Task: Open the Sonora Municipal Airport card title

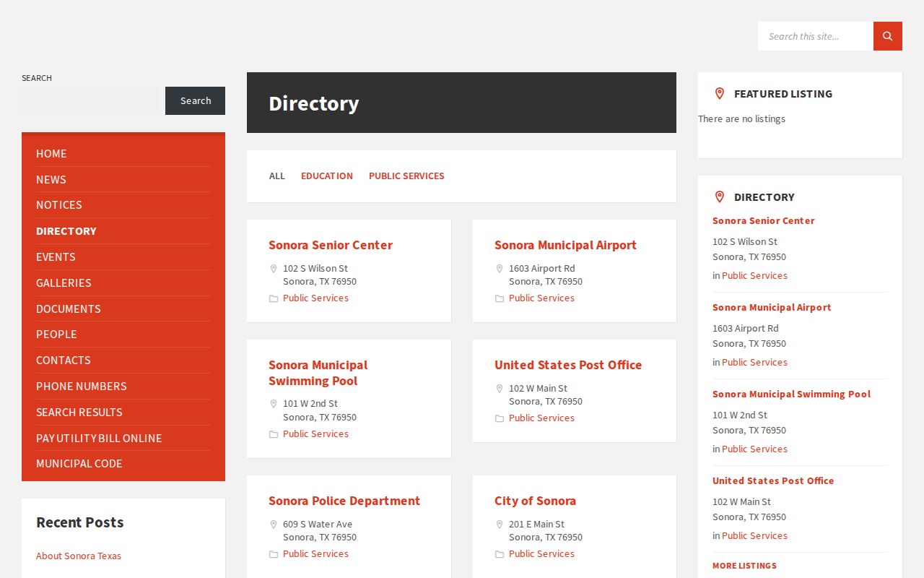Action: point(565,245)
